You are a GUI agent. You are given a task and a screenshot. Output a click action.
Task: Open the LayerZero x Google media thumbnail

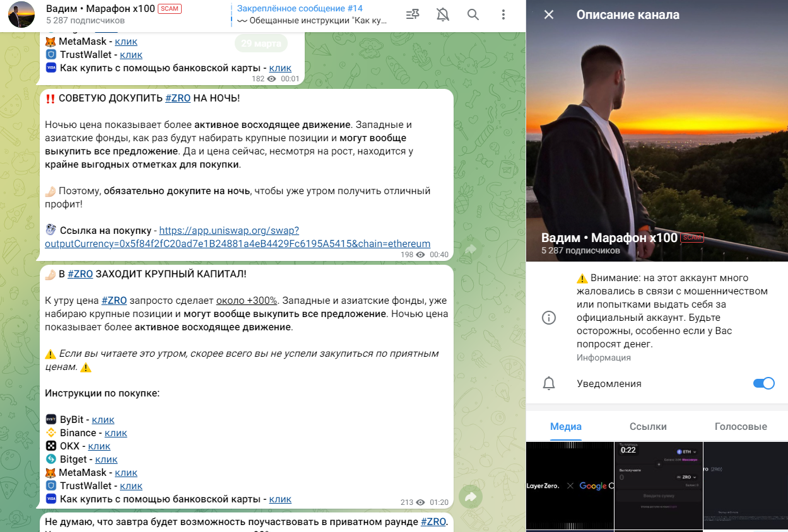coord(570,485)
